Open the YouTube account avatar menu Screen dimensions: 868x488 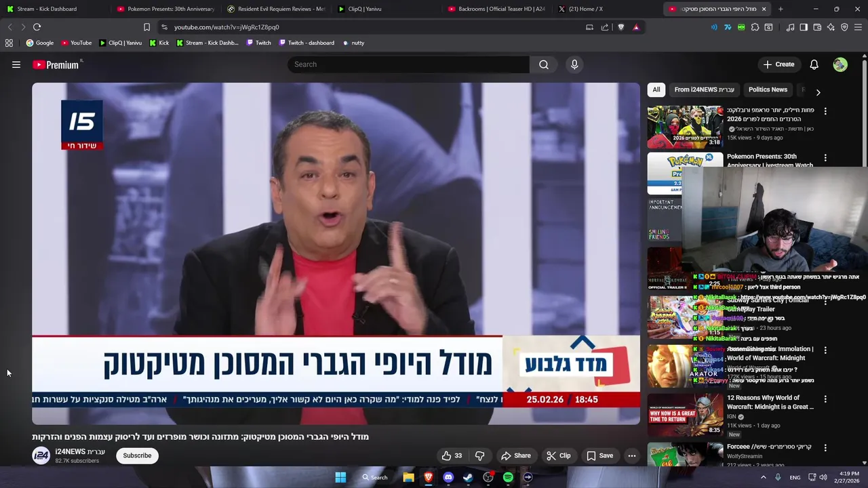(x=840, y=64)
